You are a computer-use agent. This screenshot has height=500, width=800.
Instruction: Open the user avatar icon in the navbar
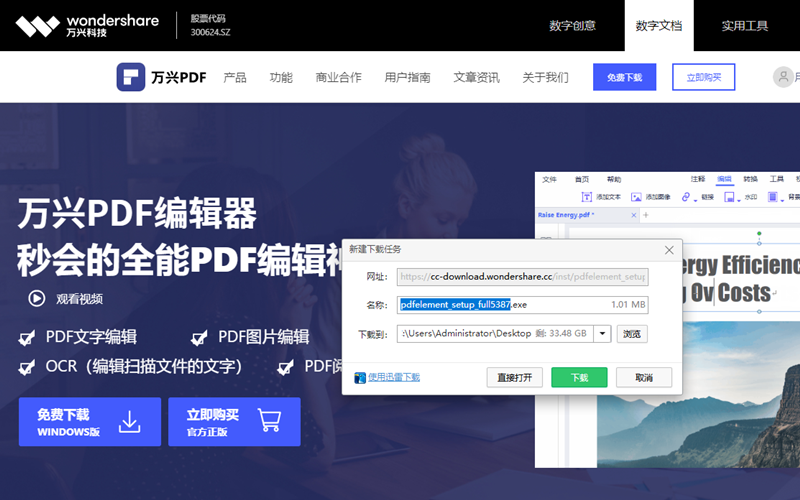click(784, 77)
